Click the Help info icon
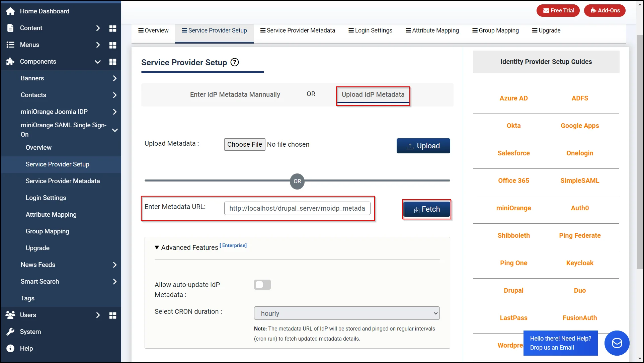 point(10,348)
